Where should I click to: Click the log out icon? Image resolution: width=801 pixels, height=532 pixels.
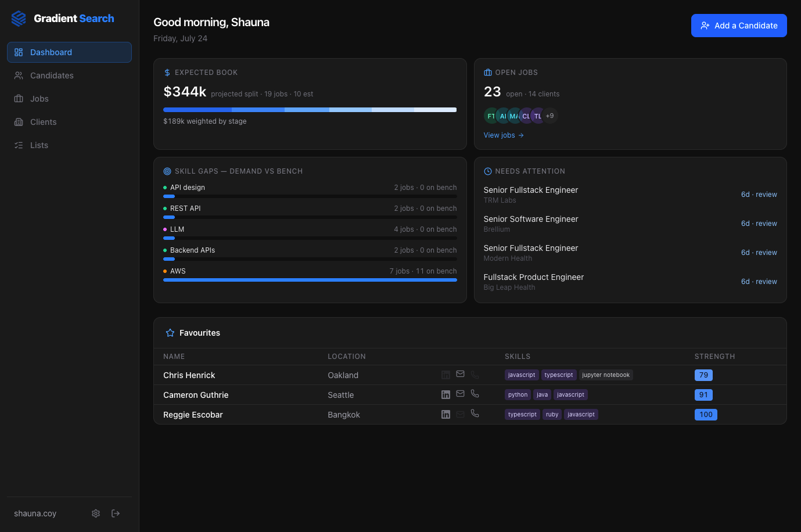click(116, 513)
